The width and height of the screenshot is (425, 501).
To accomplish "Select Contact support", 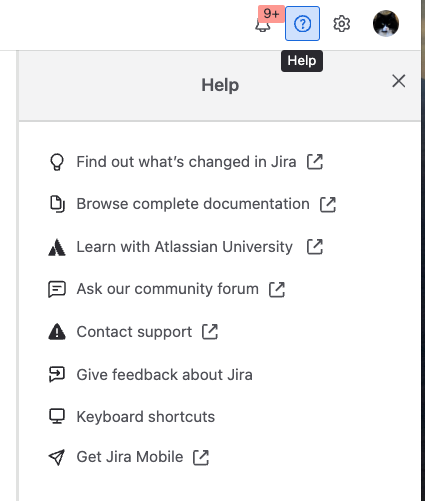I will pyautogui.click(x=134, y=332).
